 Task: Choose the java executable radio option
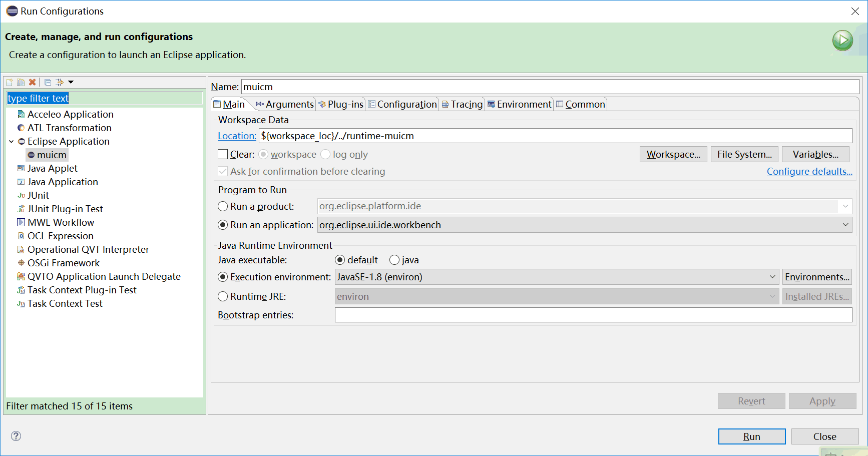click(x=394, y=260)
